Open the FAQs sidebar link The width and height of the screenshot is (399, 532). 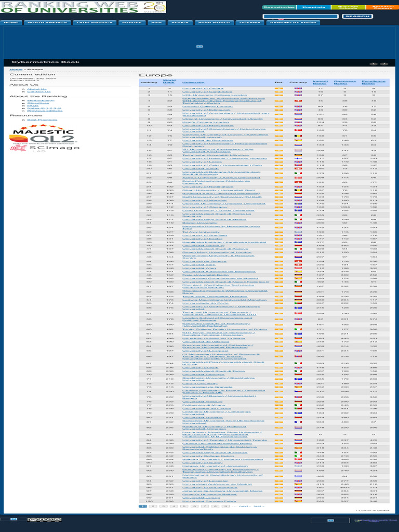coord(33,106)
